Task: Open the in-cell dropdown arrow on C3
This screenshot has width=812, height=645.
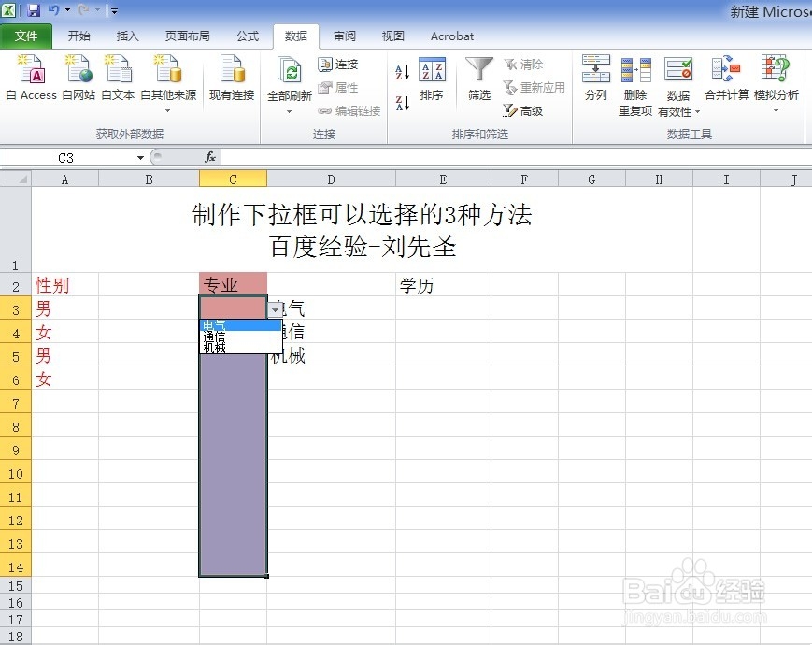Action: (x=275, y=308)
